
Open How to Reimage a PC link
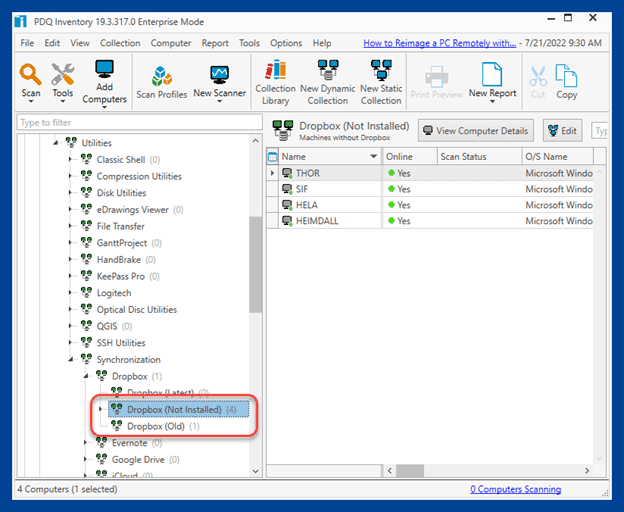click(x=440, y=43)
